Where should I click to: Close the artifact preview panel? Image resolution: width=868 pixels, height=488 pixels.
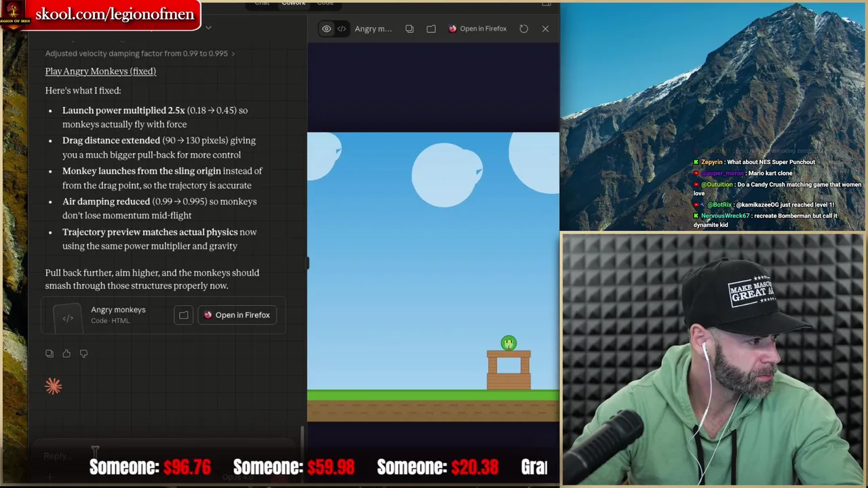(x=545, y=28)
